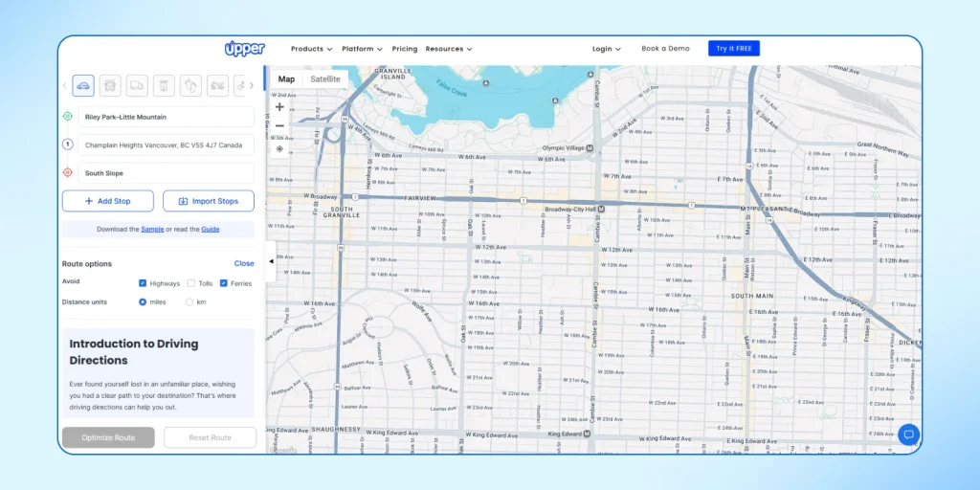Open the chat support bubble
The height and width of the screenshot is (490, 980).
tap(909, 434)
